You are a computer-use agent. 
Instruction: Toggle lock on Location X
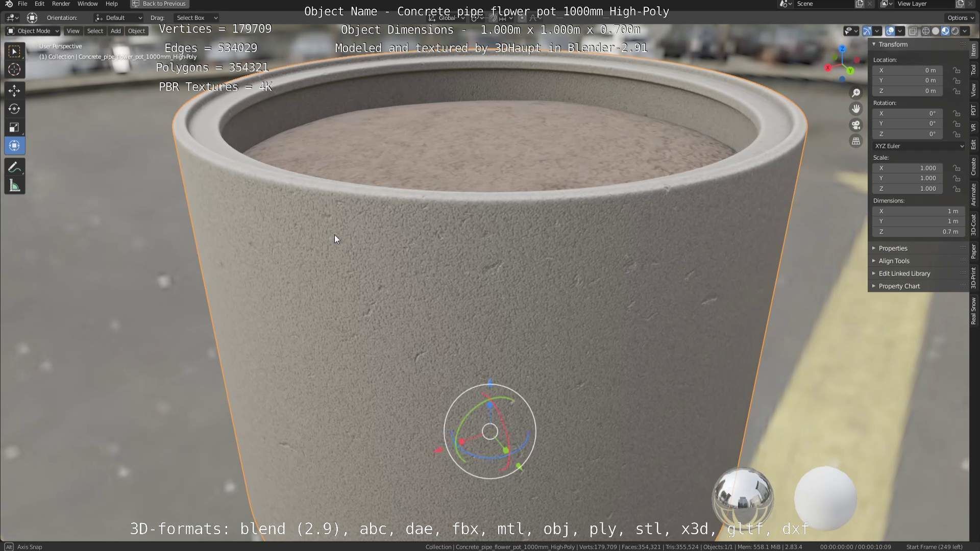(957, 70)
